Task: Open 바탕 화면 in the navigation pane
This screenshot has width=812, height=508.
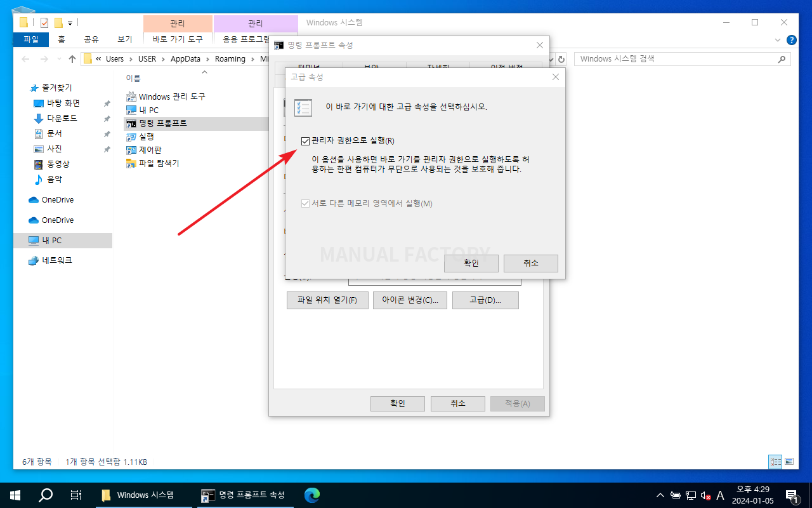Action: (63, 103)
